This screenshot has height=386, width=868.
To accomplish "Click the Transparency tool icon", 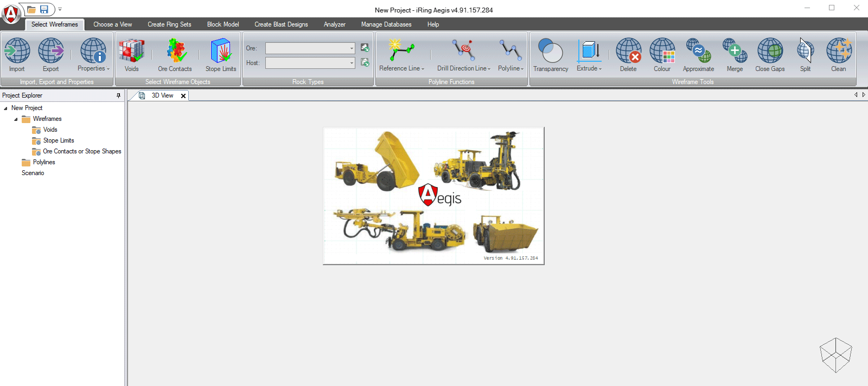I will tap(551, 51).
